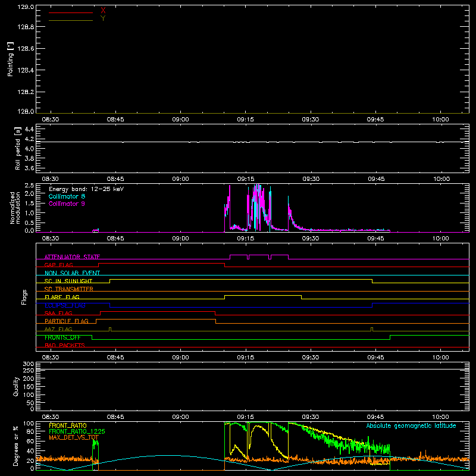
Task: Click 10:00 time label under Roll period plot
Action: (441, 179)
